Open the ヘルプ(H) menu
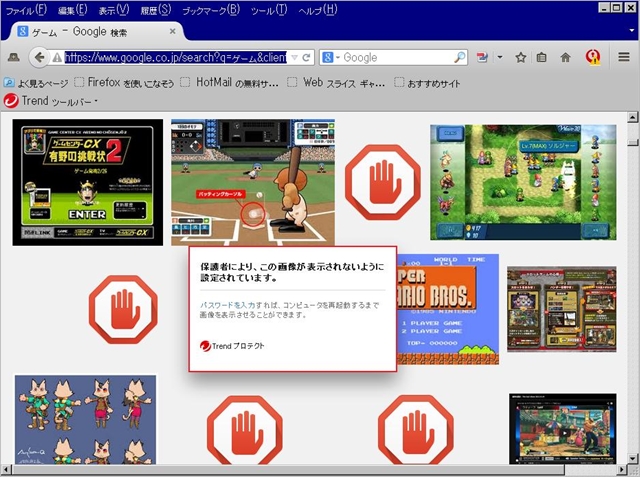The height and width of the screenshot is (477, 640). tap(318, 10)
